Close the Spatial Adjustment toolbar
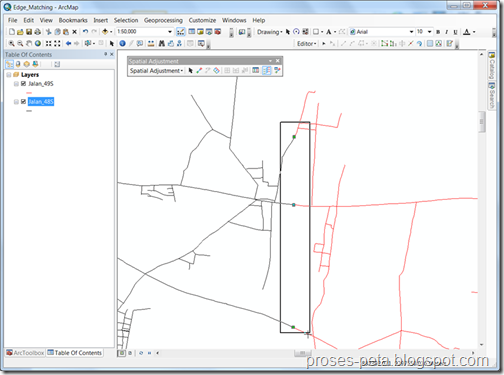This screenshot has height=375, width=504. [278, 61]
